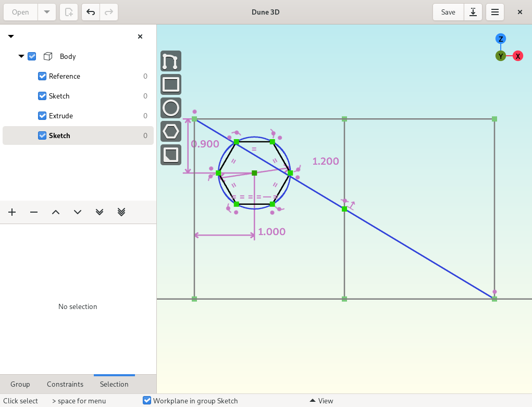Expand the View options in status bar

point(321,401)
